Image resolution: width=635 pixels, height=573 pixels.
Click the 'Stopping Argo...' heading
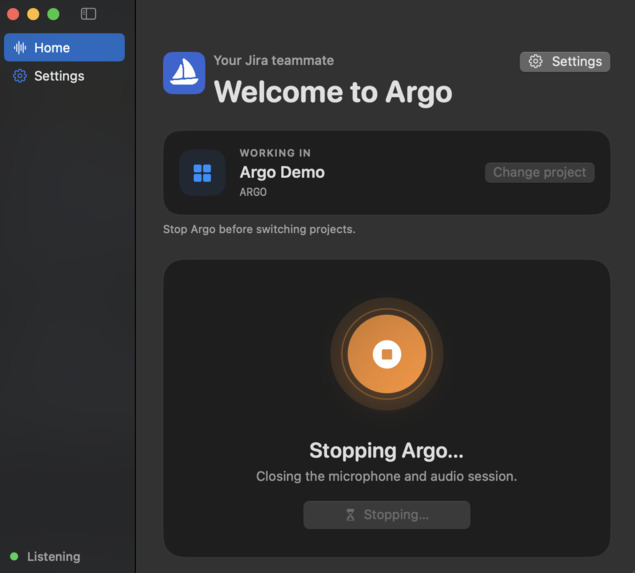click(x=386, y=450)
